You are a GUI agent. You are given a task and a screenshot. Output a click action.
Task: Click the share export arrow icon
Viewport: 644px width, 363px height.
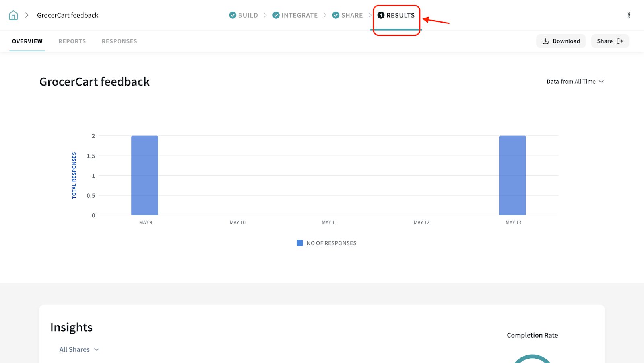tap(620, 41)
